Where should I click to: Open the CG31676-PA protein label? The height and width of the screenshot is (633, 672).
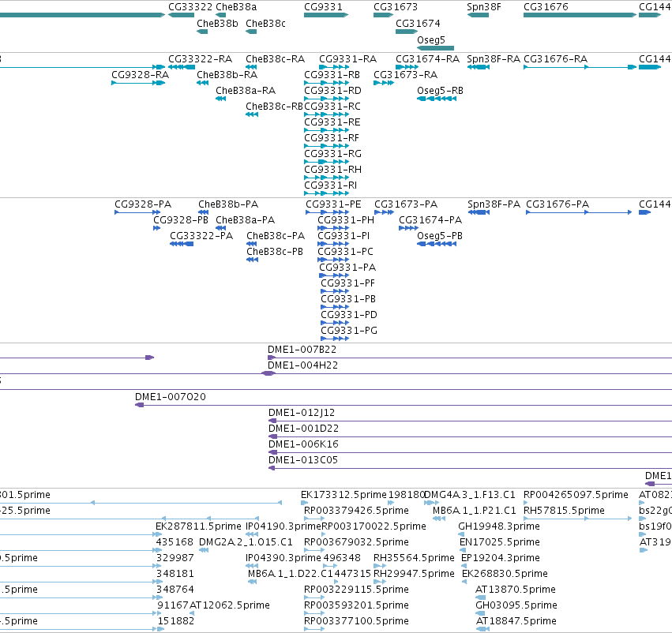click(557, 204)
